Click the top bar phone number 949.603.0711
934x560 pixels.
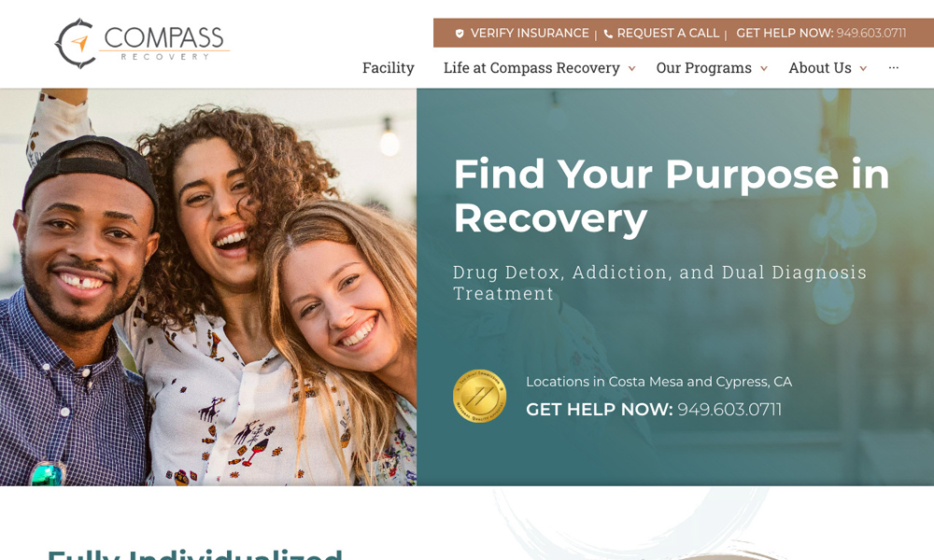(x=870, y=34)
